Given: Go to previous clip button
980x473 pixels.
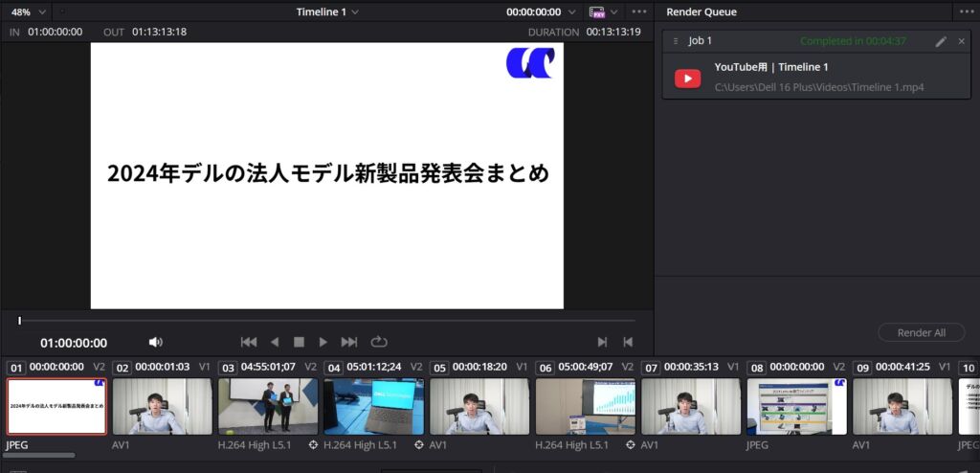Looking at the screenshot, I should coord(628,342).
